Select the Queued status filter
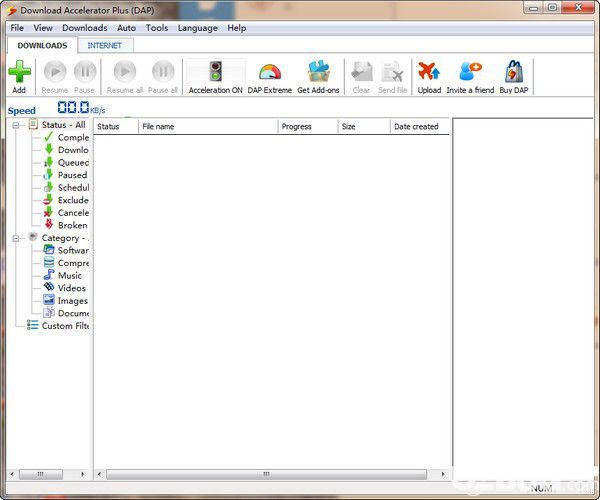This screenshot has width=600, height=500. click(73, 163)
